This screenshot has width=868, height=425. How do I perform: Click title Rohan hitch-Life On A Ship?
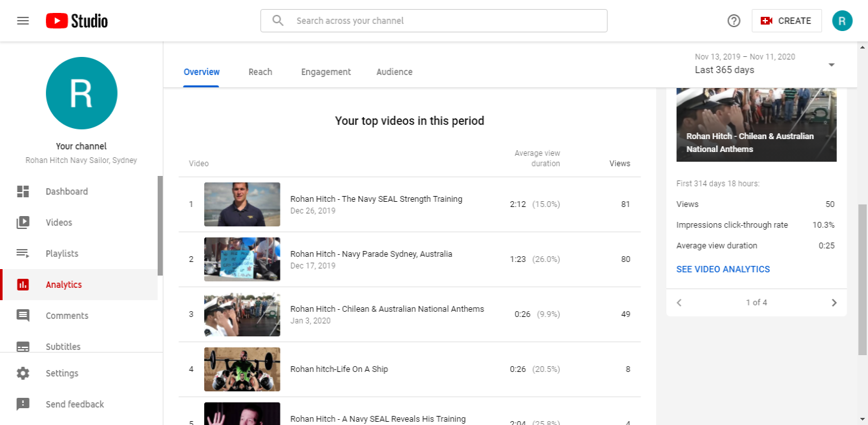pos(339,369)
